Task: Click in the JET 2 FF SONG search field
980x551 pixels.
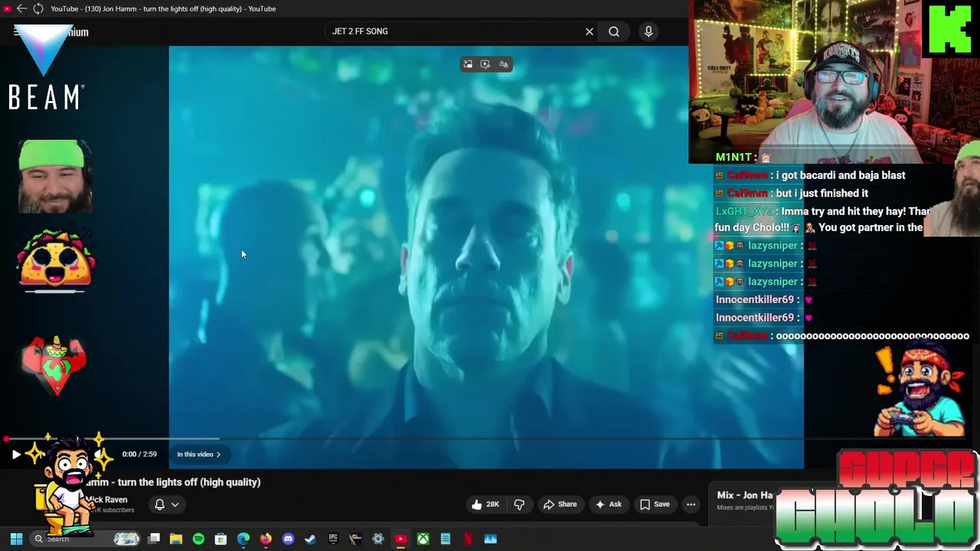Action: 456,31
